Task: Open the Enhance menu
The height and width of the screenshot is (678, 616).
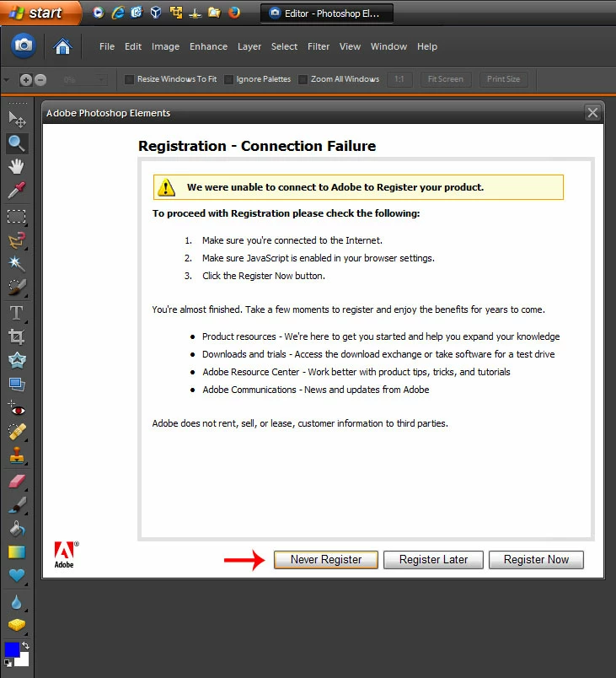Action: [208, 46]
